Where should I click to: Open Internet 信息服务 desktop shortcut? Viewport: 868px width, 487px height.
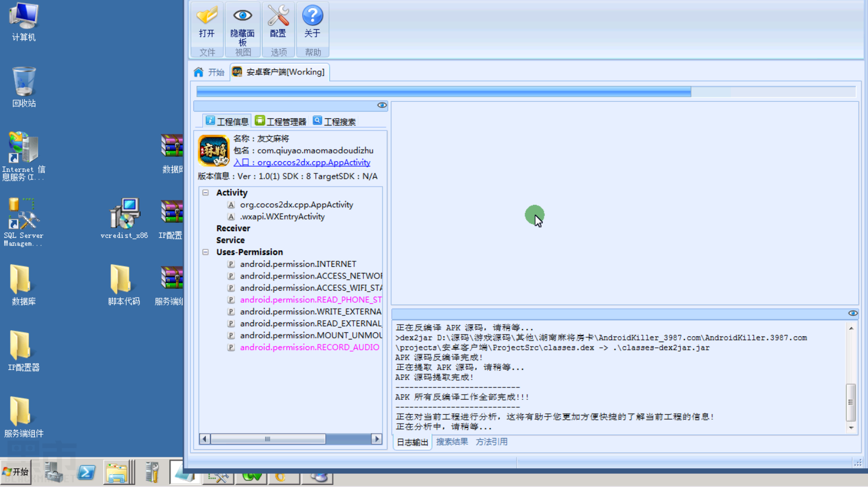coord(24,156)
